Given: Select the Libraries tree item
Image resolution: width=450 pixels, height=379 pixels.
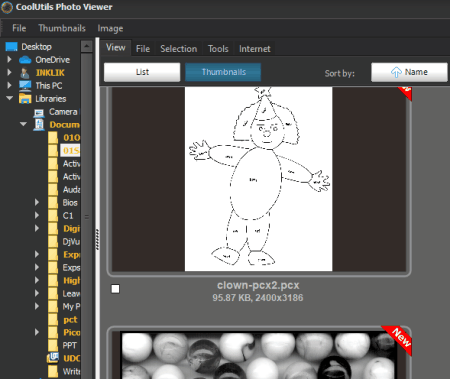Looking at the screenshot, I should click(x=51, y=99).
